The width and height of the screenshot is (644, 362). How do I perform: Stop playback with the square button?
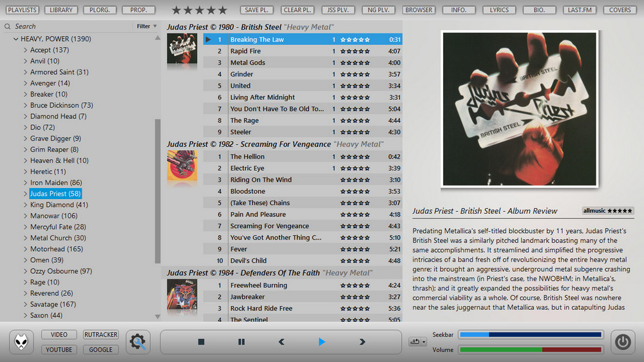[x=201, y=342]
